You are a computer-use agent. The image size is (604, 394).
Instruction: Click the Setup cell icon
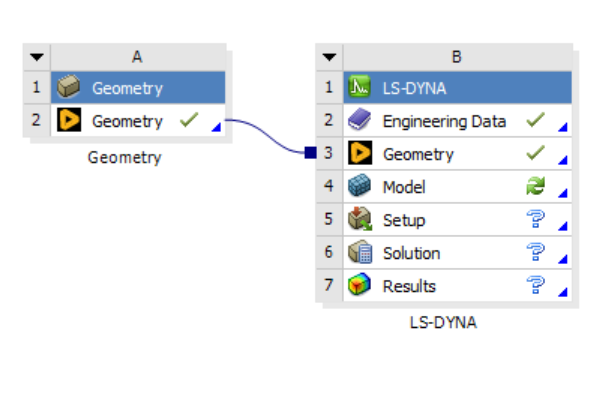coord(360,219)
